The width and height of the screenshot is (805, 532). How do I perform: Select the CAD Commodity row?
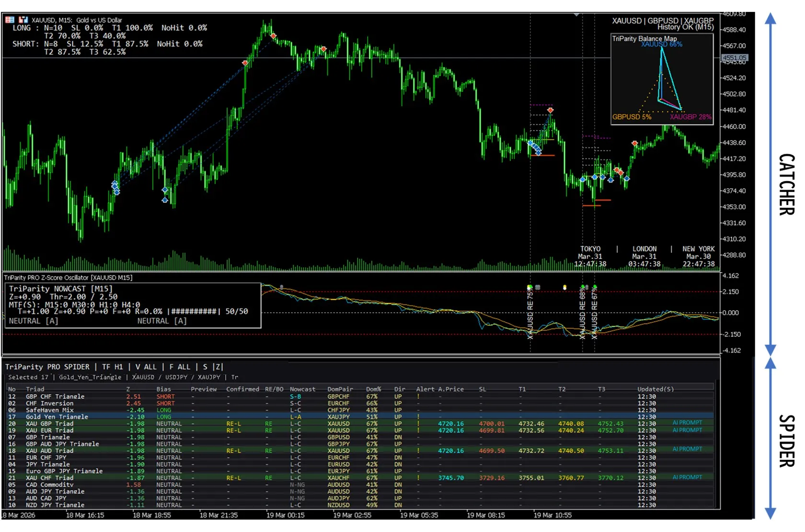(359, 485)
